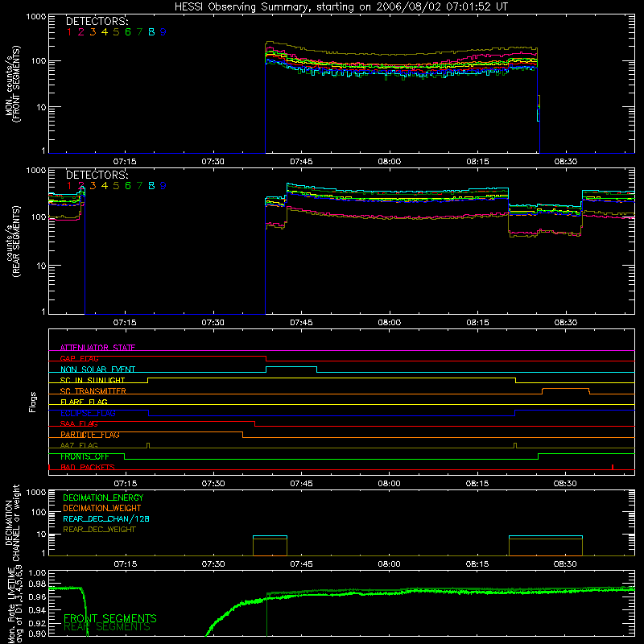Click the 0.98 value on livetime axis
The width and height of the screenshot is (644, 644).
point(37,584)
